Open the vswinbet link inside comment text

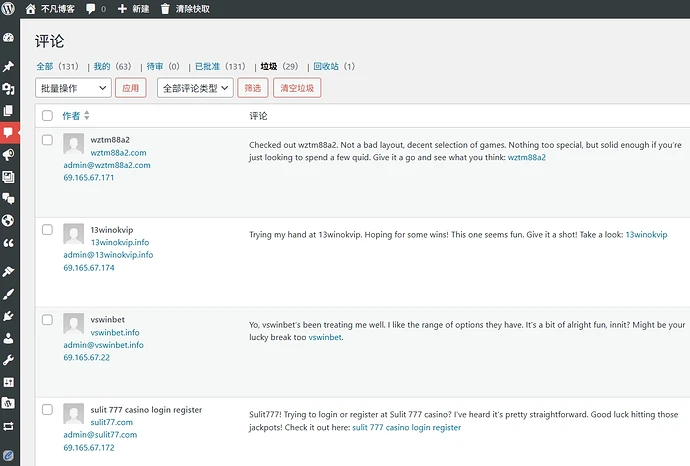coord(325,337)
